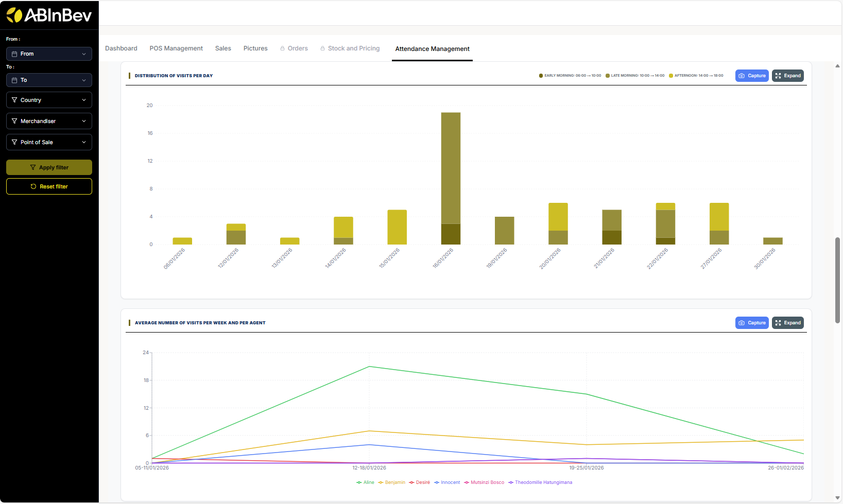Click the lock icon beside Orders
The image size is (843, 504).
pyautogui.click(x=282, y=48)
